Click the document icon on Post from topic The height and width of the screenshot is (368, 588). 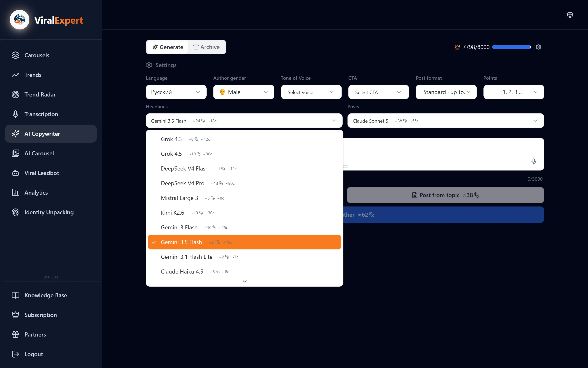point(415,195)
